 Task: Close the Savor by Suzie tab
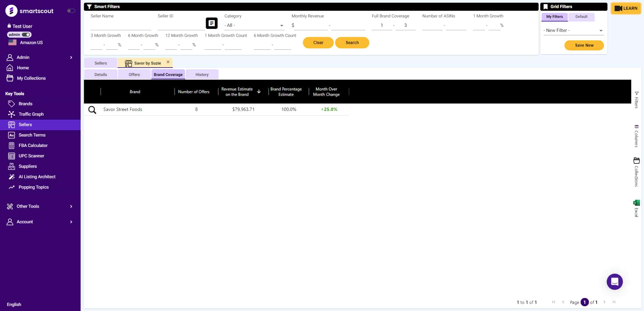click(x=168, y=62)
